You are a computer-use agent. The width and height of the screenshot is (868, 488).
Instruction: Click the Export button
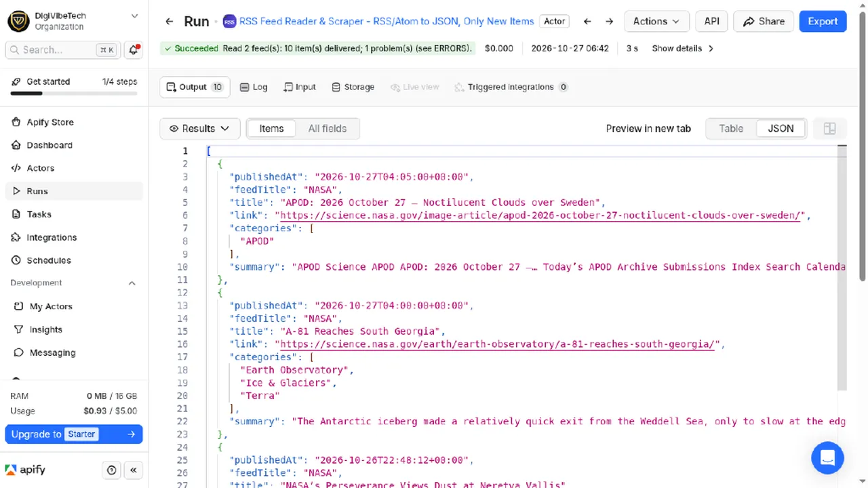(823, 22)
